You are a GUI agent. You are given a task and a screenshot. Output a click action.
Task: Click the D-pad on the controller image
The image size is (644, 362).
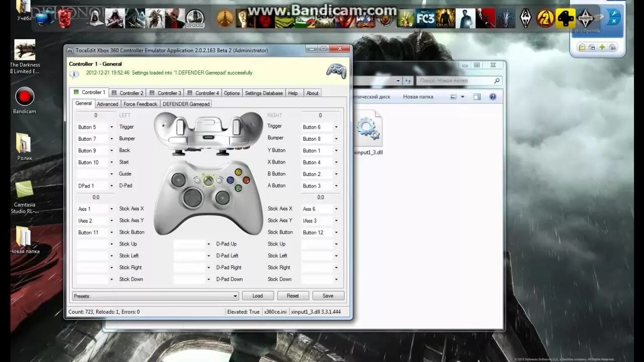(193, 198)
